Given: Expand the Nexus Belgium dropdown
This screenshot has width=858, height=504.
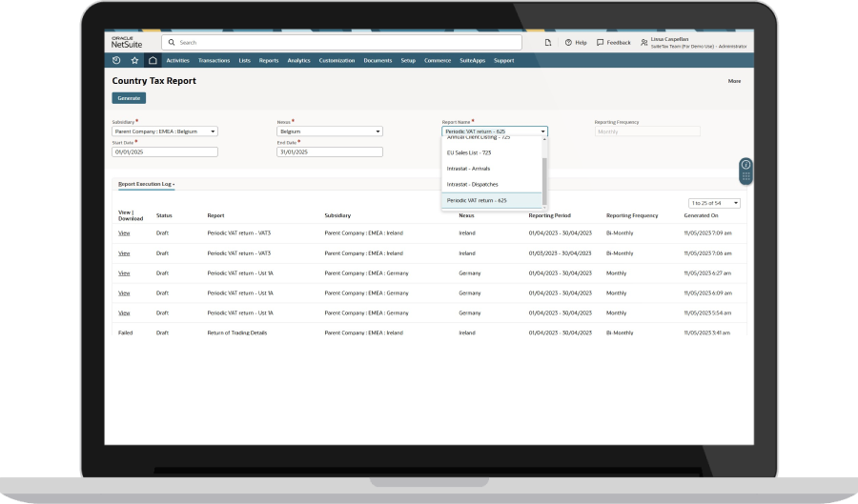Looking at the screenshot, I should point(329,131).
